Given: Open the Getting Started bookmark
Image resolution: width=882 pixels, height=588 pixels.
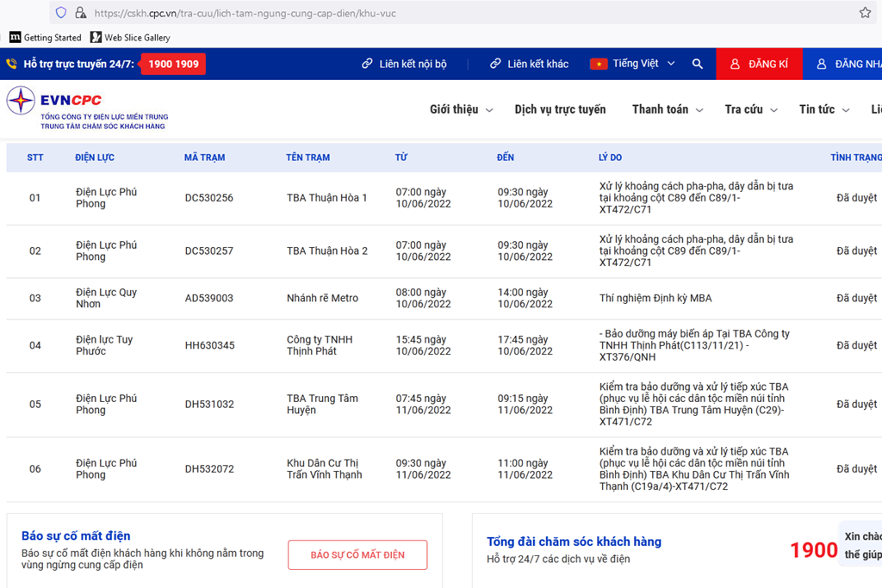Looking at the screenshot, I should [x=46, y=38].
